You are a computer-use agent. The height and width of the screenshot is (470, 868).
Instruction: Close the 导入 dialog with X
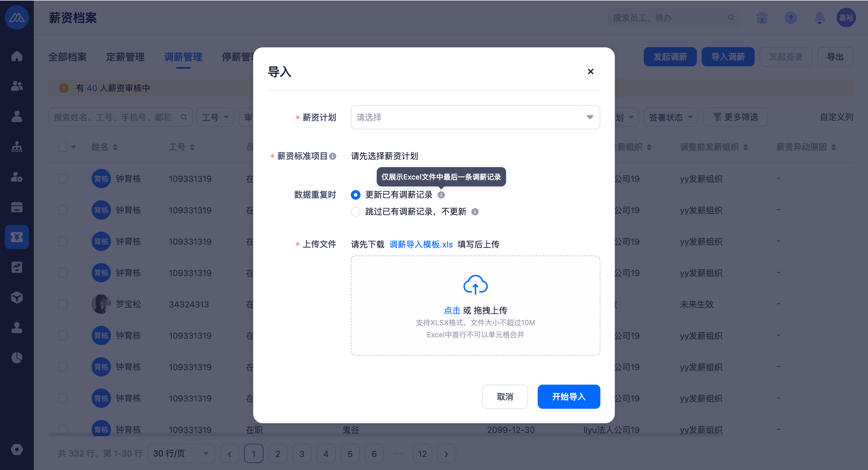click(590, 71)
